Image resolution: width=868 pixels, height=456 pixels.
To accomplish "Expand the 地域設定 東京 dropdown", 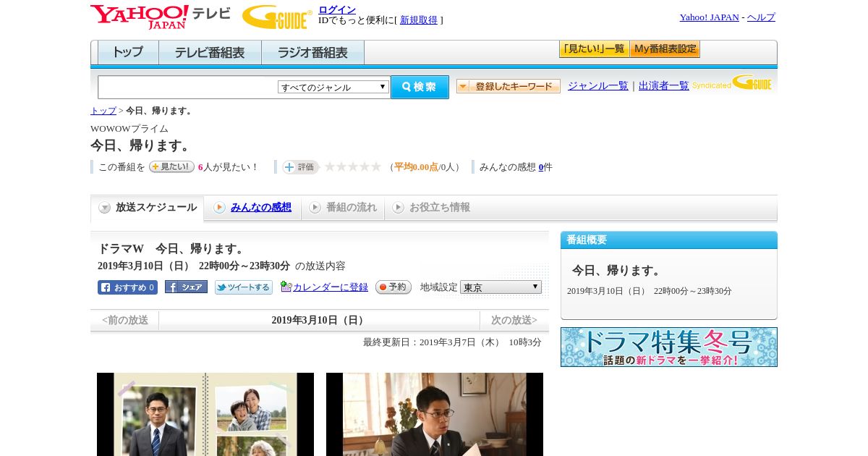I will [501, 287].
